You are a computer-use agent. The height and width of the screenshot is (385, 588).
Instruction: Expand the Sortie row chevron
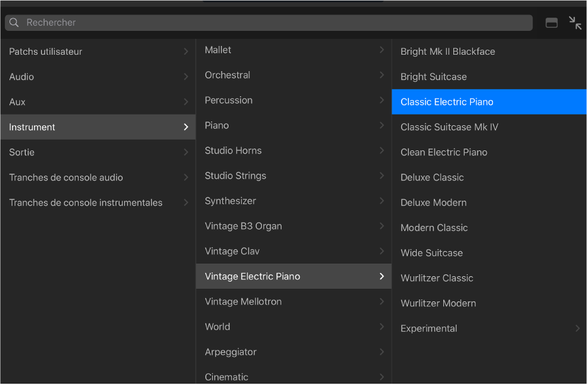pos(186,152)
